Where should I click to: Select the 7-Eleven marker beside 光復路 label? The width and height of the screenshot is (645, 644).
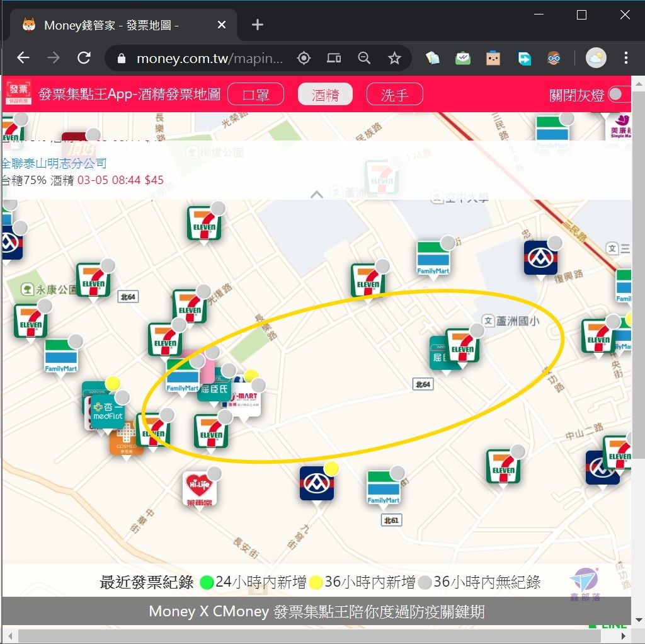[190, 307]
